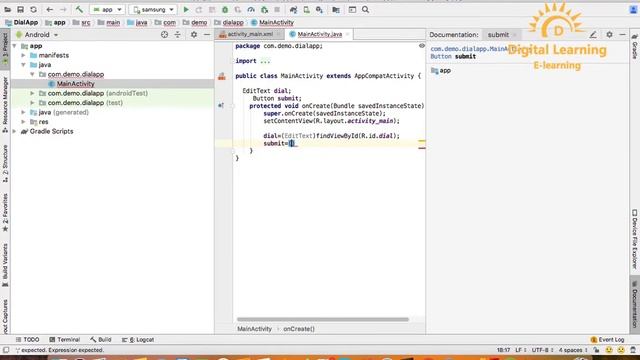Open the Android project view dropdown
Viewport: 640px width, 360px height.
click(x=37, y=35)
